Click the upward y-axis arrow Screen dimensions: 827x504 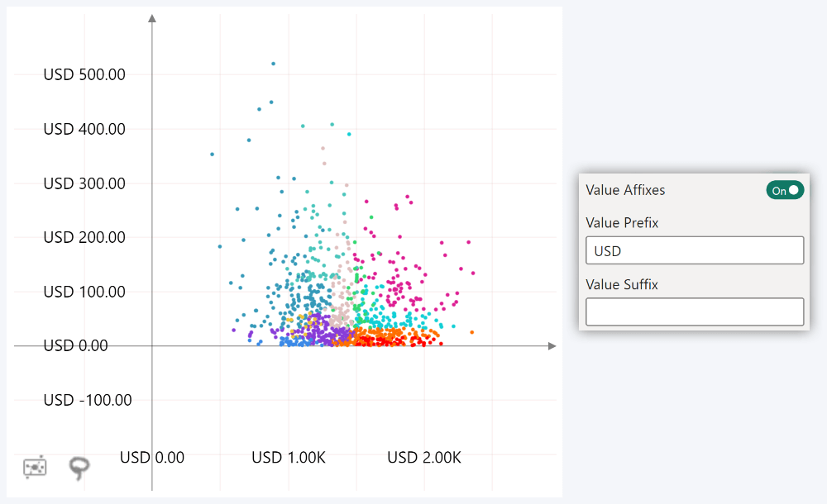[152, 17]
